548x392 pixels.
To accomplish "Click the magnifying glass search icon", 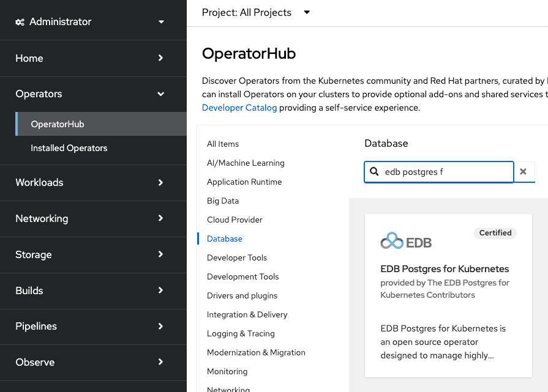I will (x=374, y=172).
